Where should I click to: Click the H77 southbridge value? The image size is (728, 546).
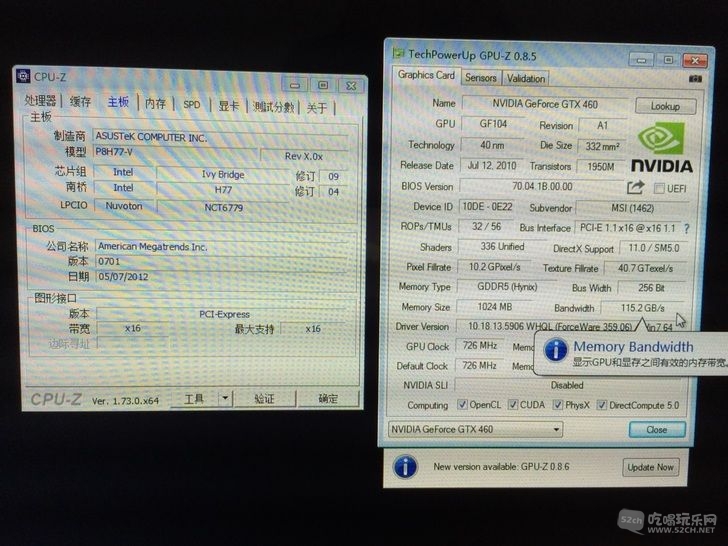coord(223,190)
